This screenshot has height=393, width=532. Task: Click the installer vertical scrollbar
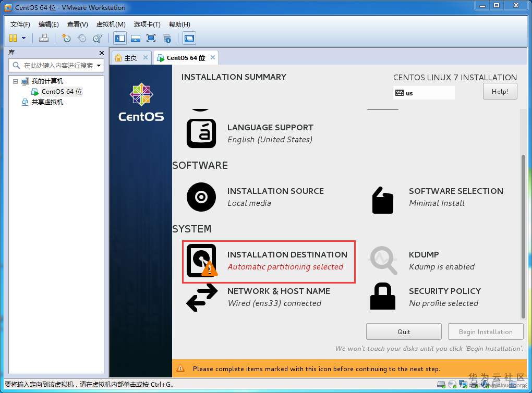523,236
